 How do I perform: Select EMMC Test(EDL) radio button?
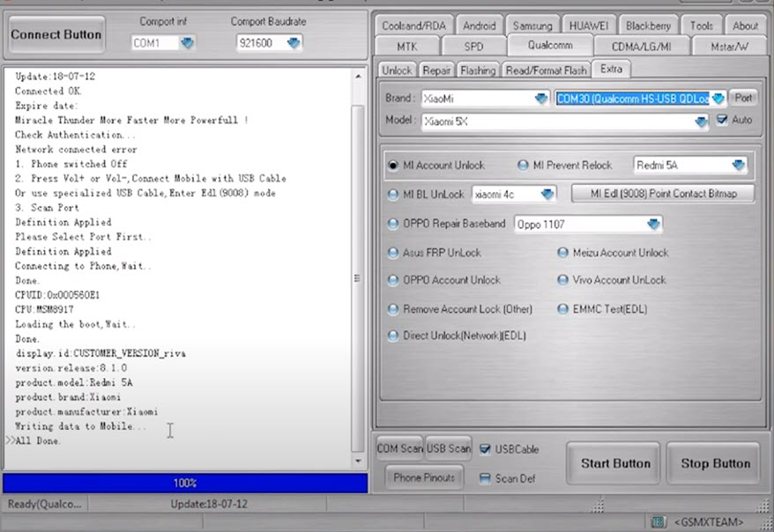tap(562, 309)
